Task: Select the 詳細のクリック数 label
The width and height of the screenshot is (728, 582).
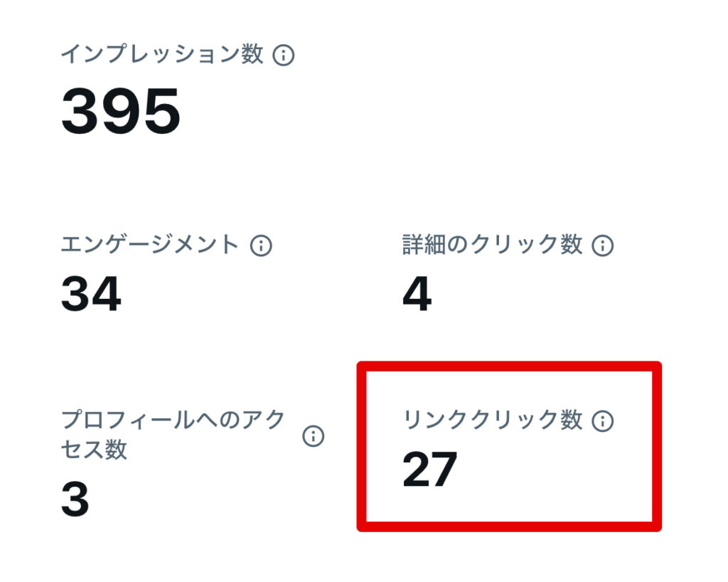Action: [x=492, y=245]
